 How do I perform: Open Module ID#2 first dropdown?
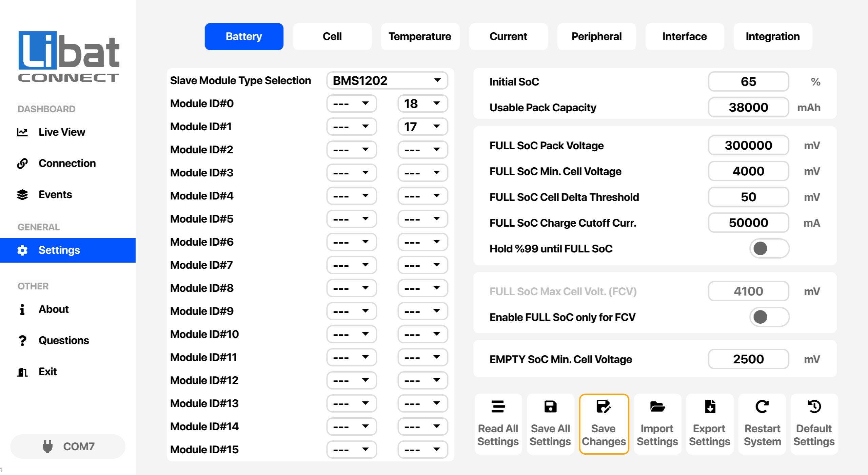coord(352,150)
